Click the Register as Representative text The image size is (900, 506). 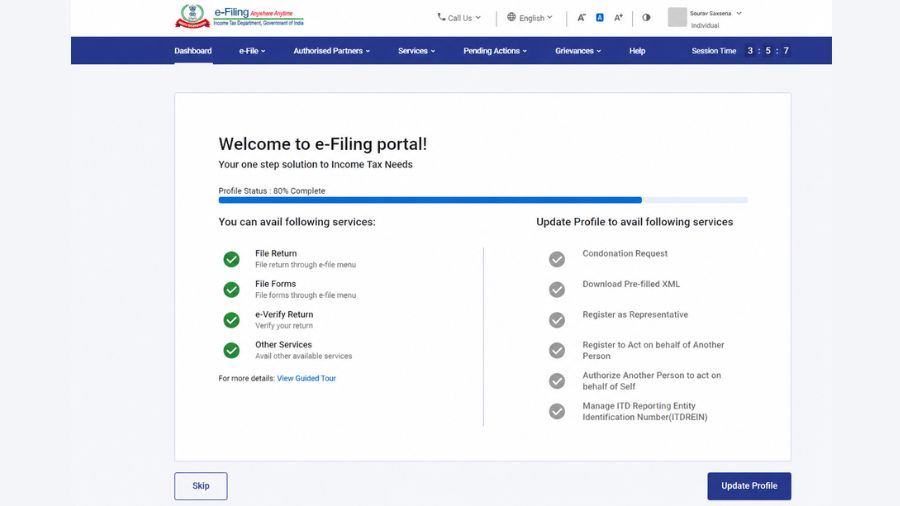coord(635,314)
